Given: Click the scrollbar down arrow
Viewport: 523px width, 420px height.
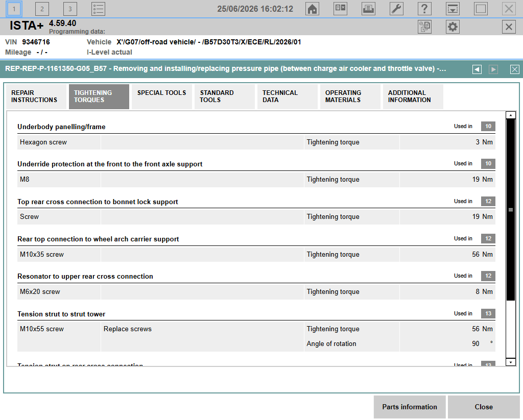Looking at the screenshot, I should click(511, 362).
